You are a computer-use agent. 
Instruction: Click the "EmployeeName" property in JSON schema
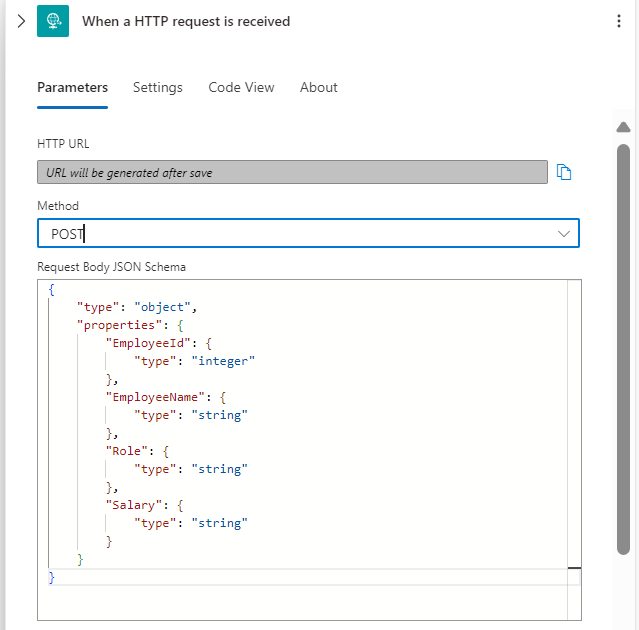click(165, 397)
